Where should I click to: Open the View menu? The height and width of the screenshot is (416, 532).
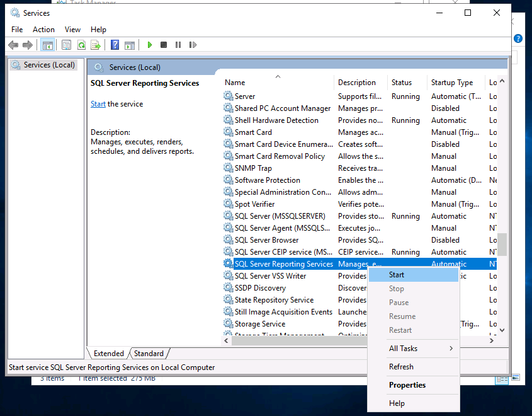(72, 30)
